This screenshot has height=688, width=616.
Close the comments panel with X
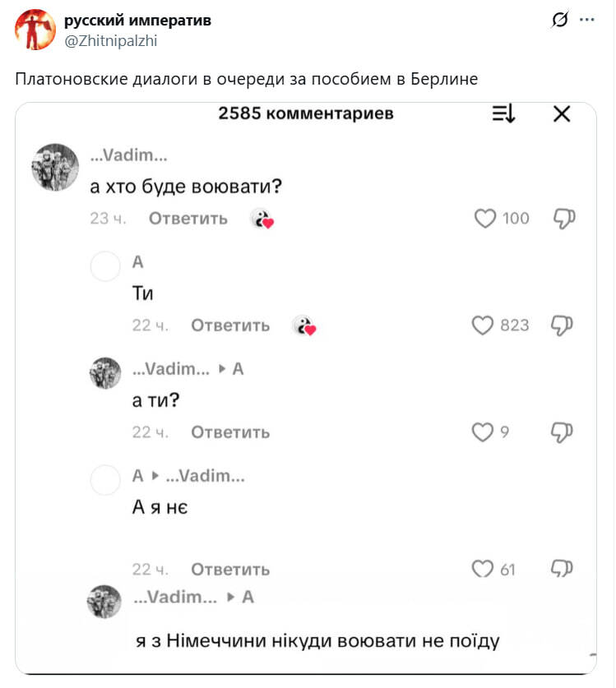pyautogui.click(x=562, y=114)
